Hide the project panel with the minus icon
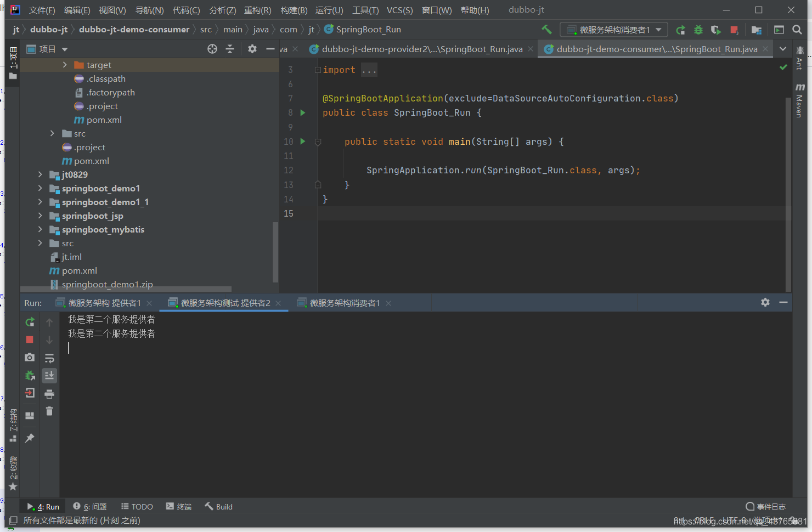 pos(270,49)
